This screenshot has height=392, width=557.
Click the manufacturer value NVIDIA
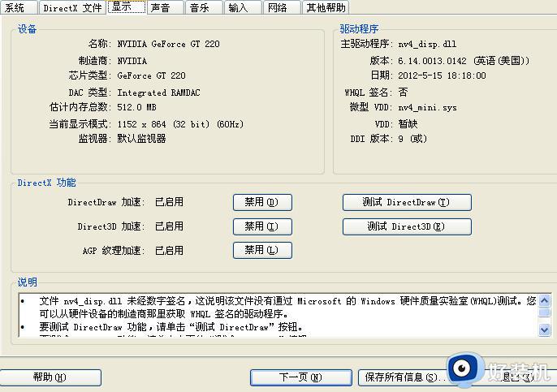click(132, 61)
